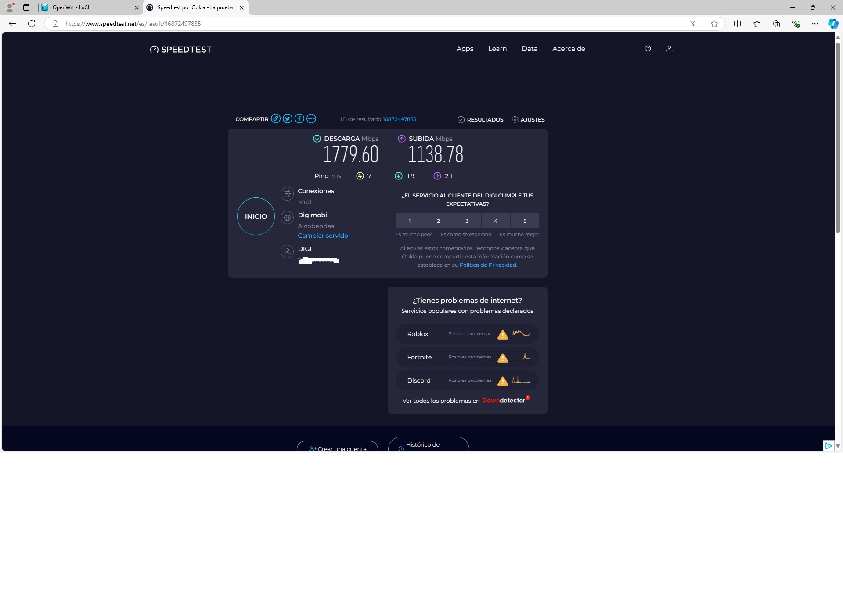Screen dimensions: 843x616
Task: Open the Learn menu
Action: point(497,49)
